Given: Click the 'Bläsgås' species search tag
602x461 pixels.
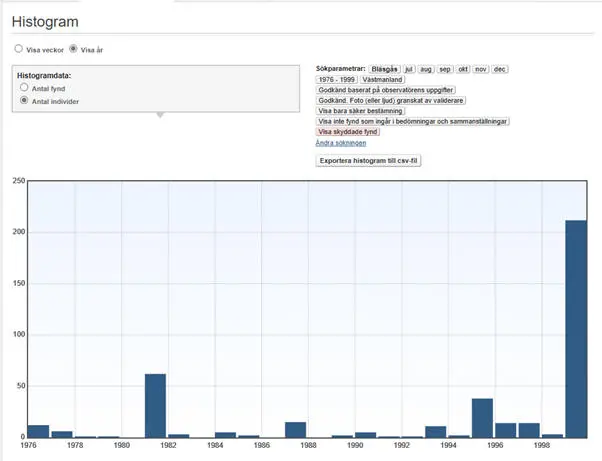Looking at the screenshot, I should tap(384, 68).
